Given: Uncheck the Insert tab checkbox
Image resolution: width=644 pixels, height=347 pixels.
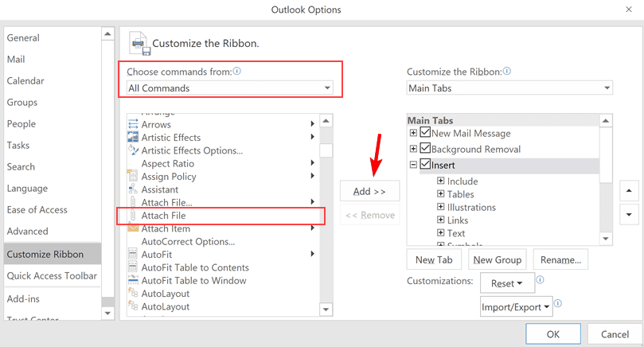Looking at the screenshot, I should coord(426,164).
